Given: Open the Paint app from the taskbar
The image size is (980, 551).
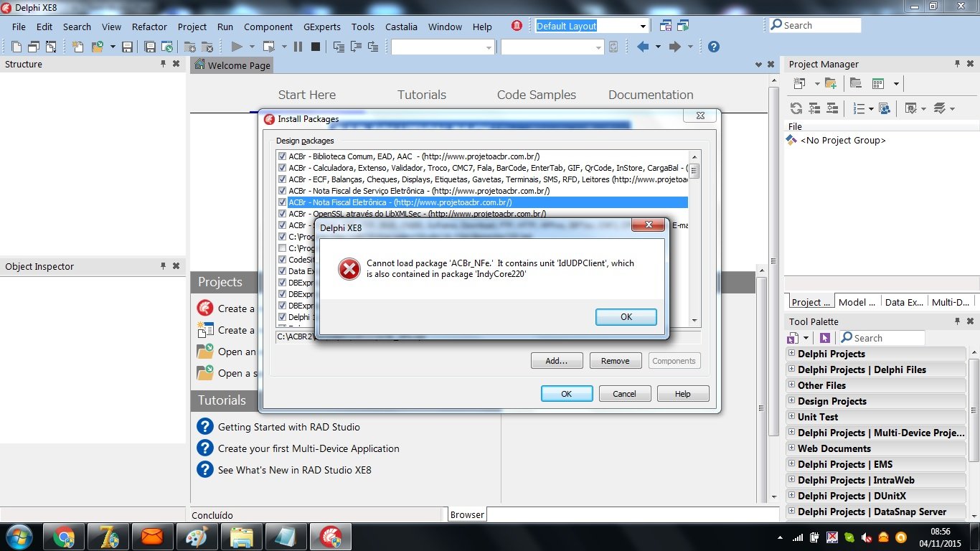Looking at the screenshot, I should click(x=197, y=537).
